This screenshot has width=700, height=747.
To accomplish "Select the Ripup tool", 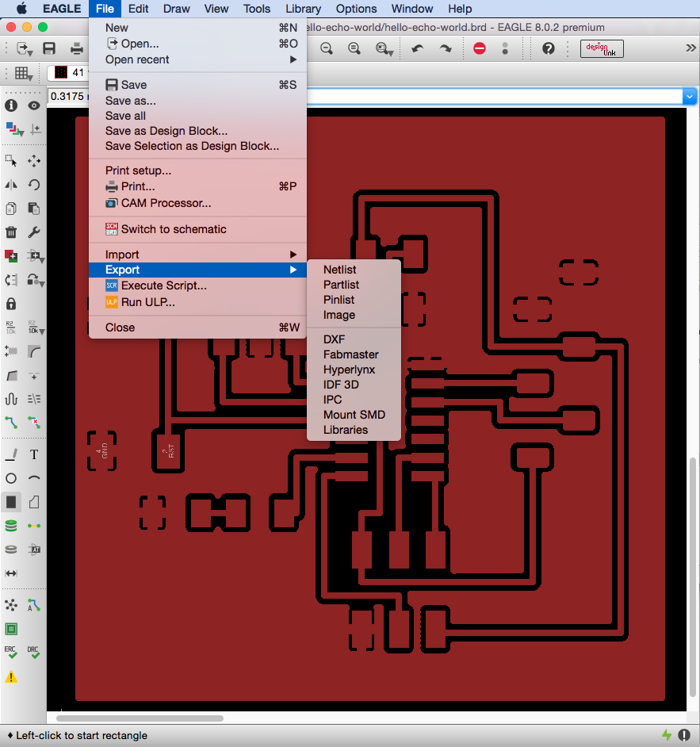I will pyautogui.click(x=34, y=423).
